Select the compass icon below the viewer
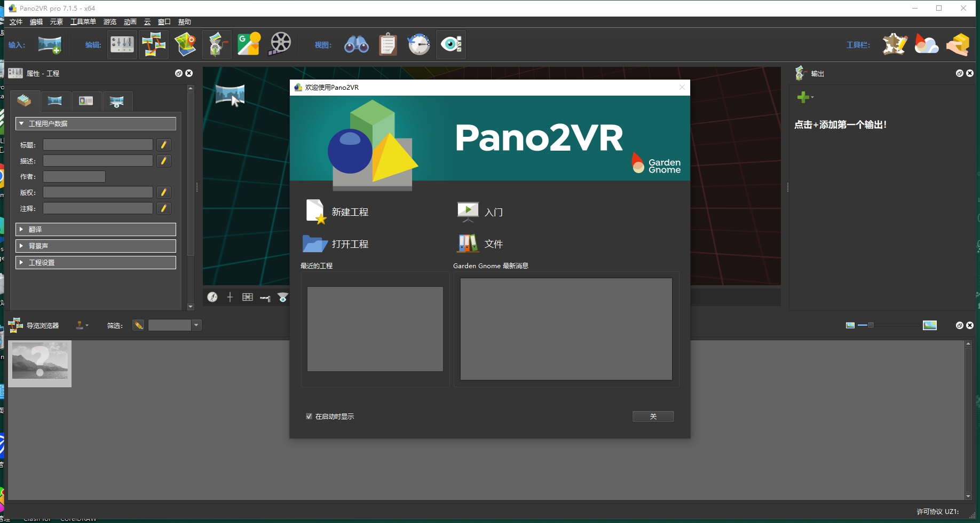 [x=212, y=297]
